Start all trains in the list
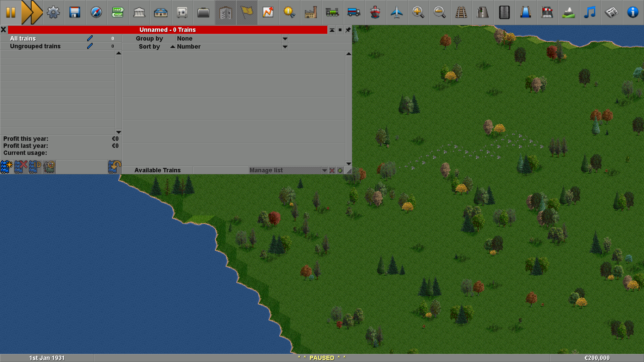 (340, 170)
